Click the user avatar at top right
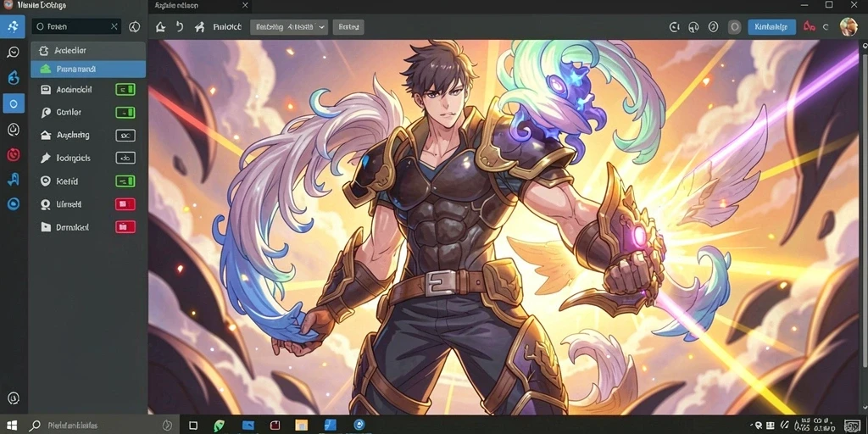Viewport: 868px width, 434px height. 848,26
